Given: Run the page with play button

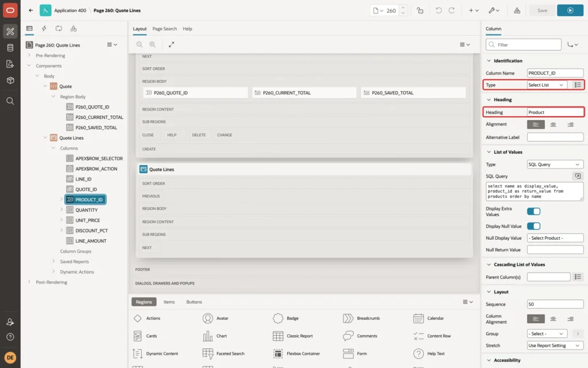Looking at the screenshot, I should (x=570, y=10).
